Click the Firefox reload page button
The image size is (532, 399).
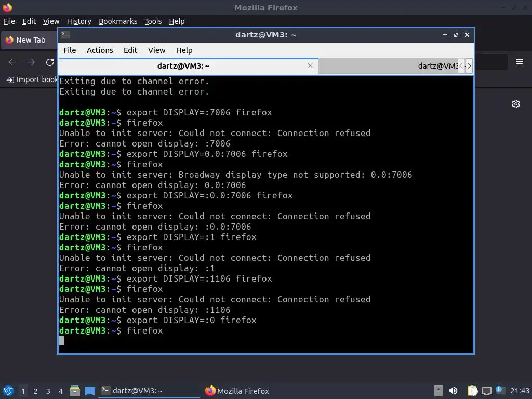tap(50, 62)
